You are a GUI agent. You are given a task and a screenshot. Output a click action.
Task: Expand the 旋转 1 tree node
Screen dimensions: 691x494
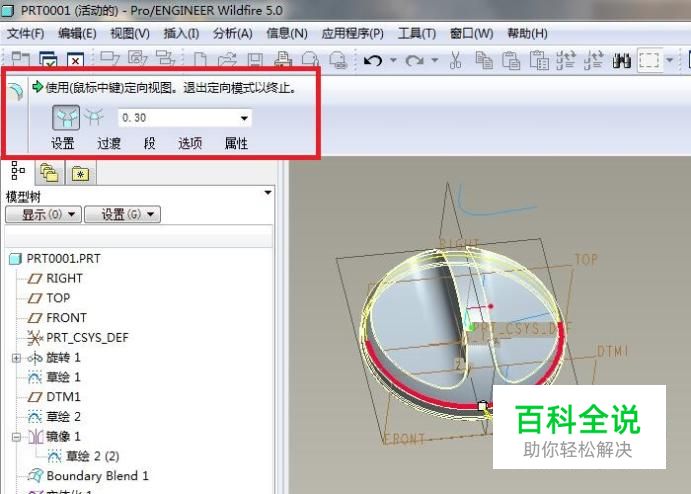point(16,358)
